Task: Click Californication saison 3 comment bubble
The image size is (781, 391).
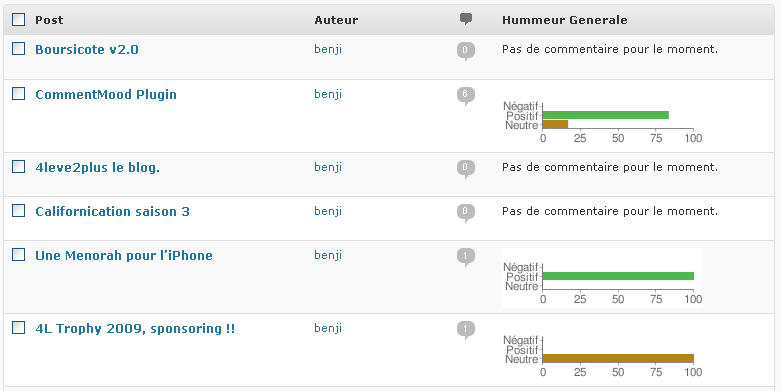Action: pyautogui.click(x=466, y=213)
